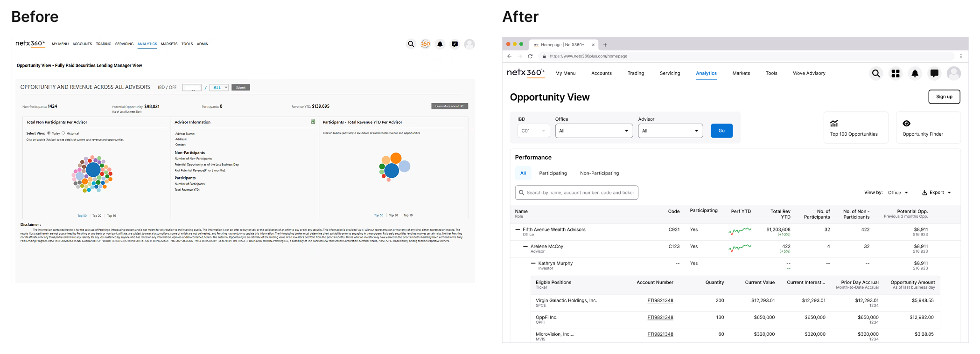980x354 pixels.
Task: Collapse the Fifth Avenue Wealth Advisors row
Action: 517,229
